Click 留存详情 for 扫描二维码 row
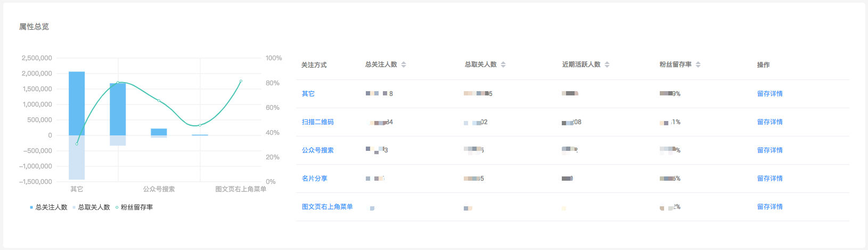868x250 pixels. (x=770, y=122)
